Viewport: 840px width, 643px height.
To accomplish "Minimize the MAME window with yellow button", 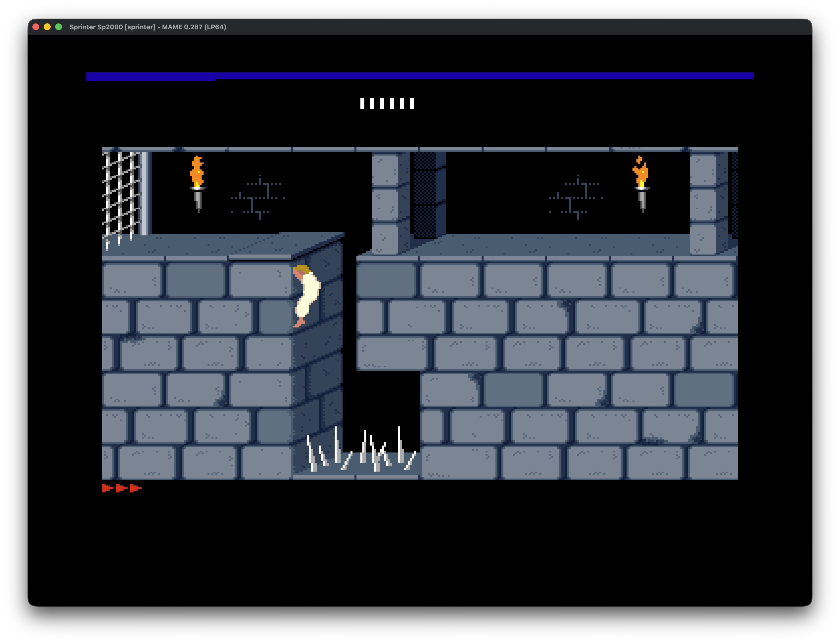I will (x=47, y=27).
